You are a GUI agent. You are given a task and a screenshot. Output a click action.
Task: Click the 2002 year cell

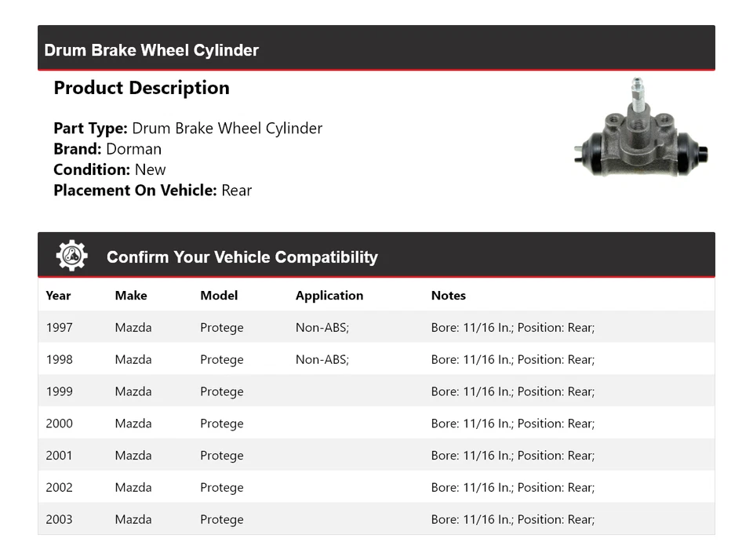[60, 487]
